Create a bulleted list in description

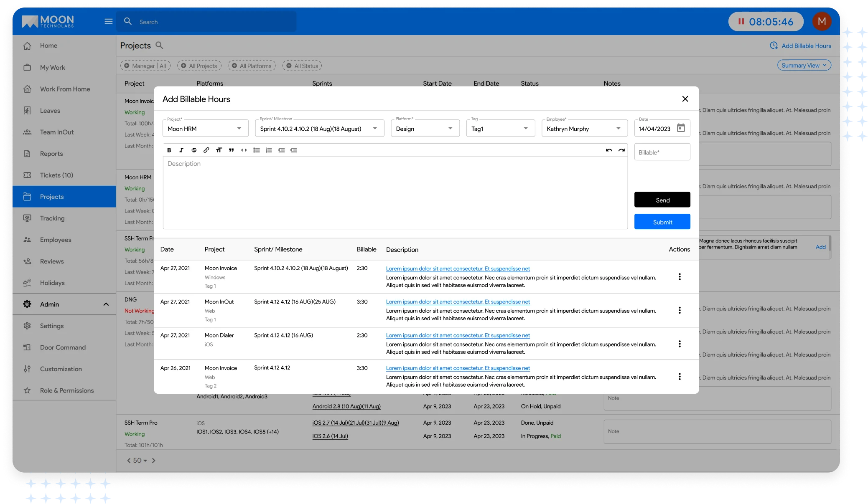257,150
